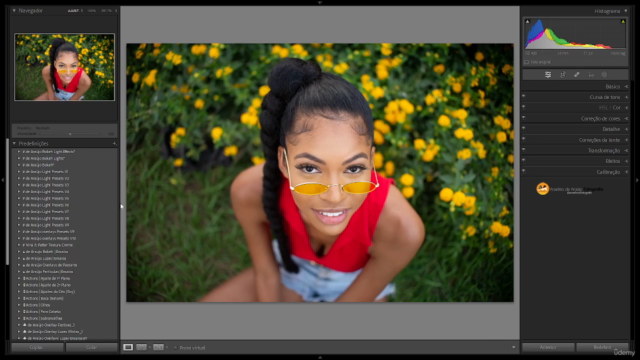Set navigator zoom to AJUST
This screenshot has width=640, height=360.
(73, 11)
